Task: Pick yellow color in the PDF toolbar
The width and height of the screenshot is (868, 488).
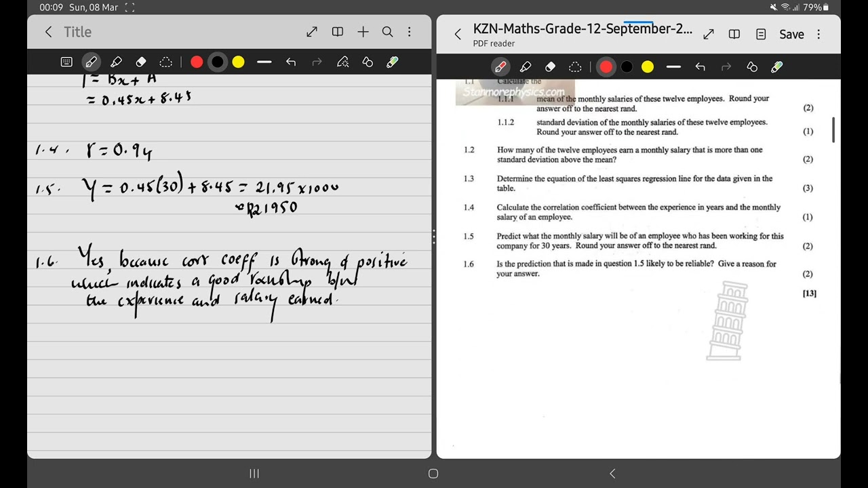Action: [648, 66]
